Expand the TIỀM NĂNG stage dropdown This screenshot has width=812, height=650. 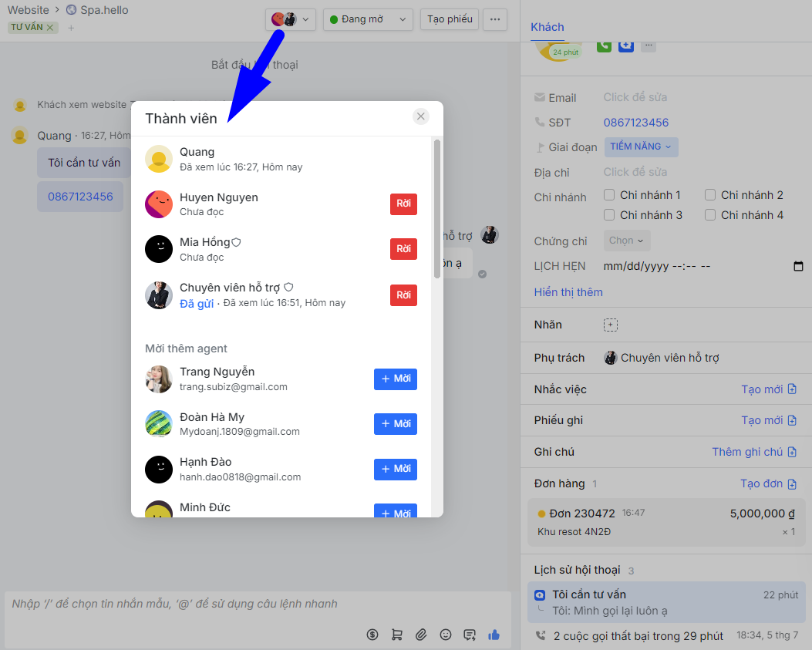pos(641,147)
